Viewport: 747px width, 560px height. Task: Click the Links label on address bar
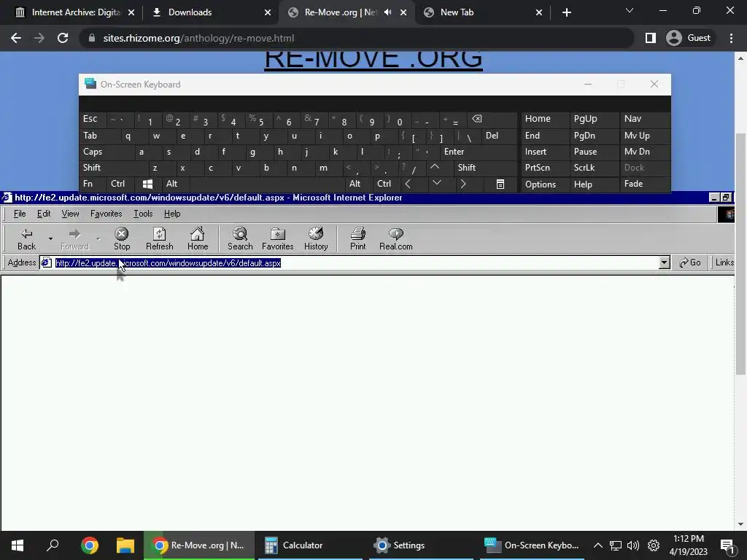(724, 262)
